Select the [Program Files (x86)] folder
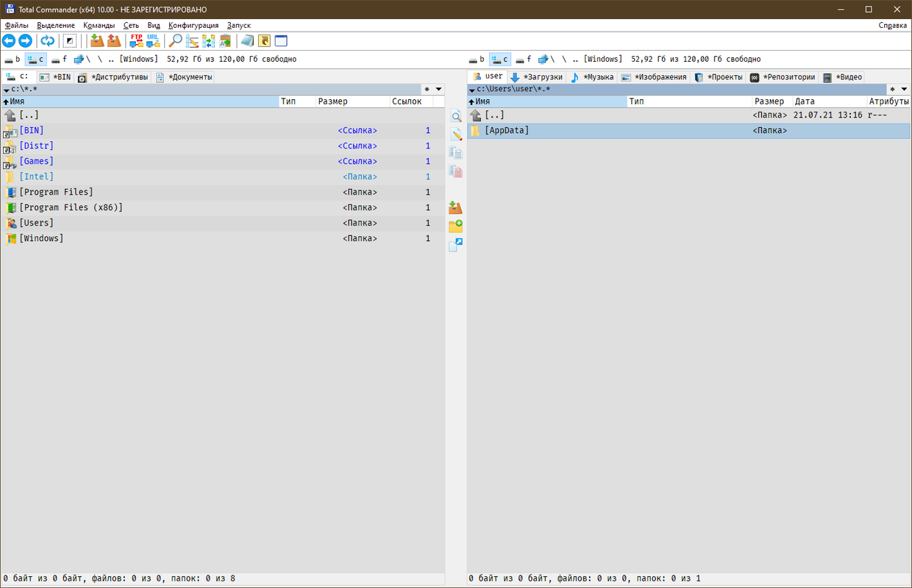Image resolution: width=912 pixels, height=588 pixels. click(x=222, y=208)
